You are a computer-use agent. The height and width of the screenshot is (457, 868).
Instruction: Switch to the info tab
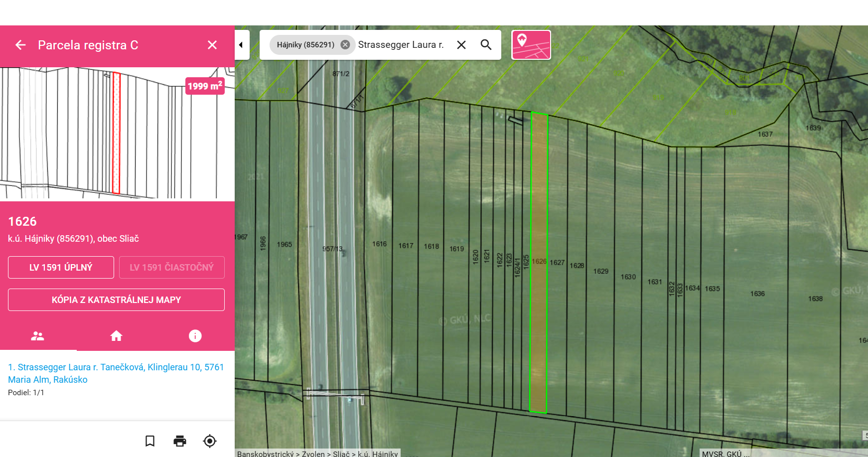[x=195, y=336]
